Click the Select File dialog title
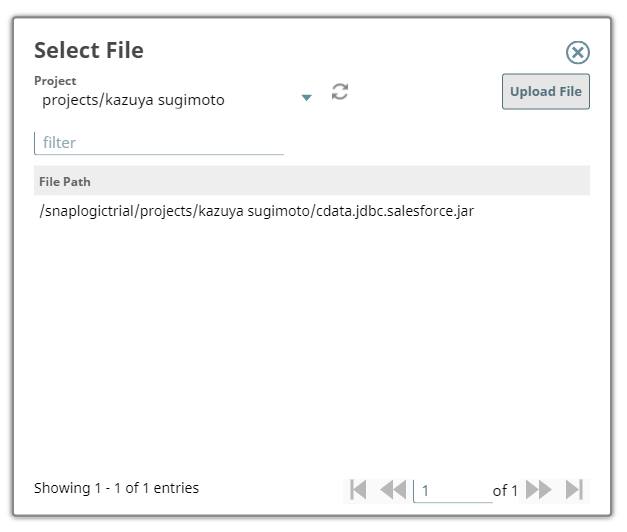This screenshot has width=627, height=532. 89,50
